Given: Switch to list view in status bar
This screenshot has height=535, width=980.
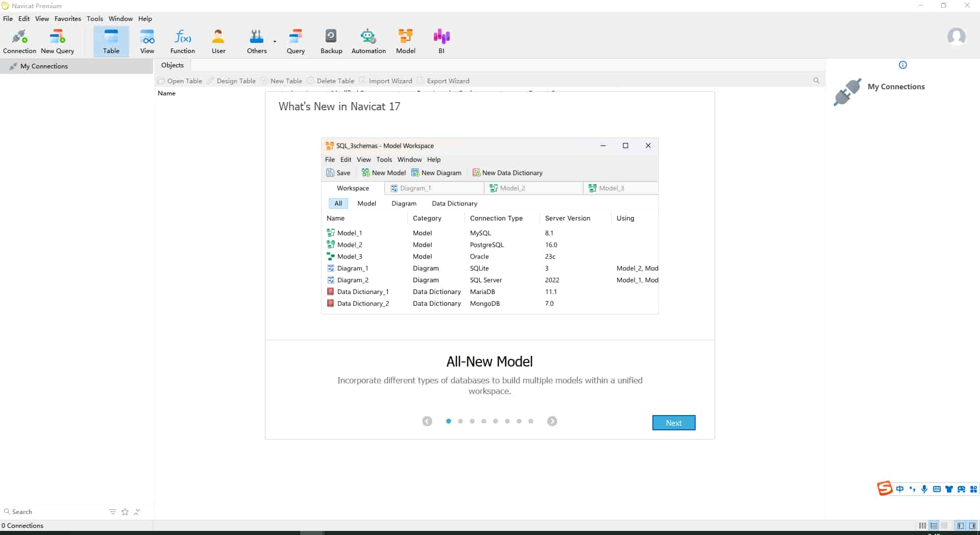Looking at the screenshot, I should 934,525.
